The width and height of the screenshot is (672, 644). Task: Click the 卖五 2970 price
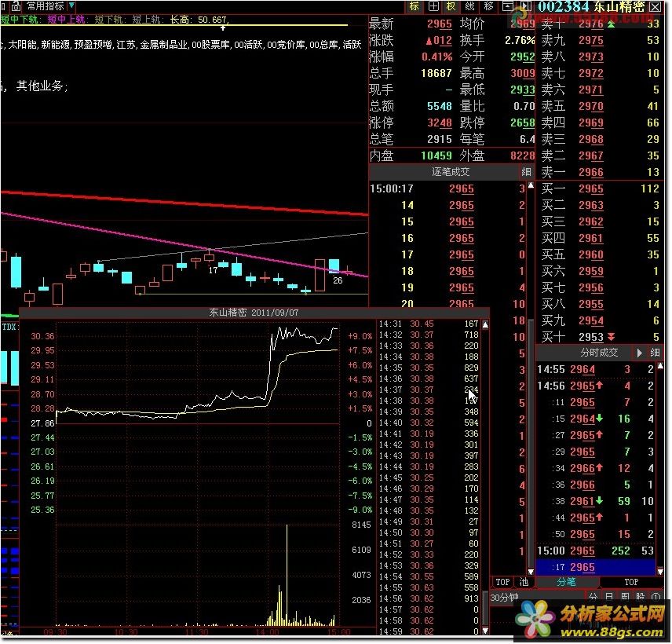(x=590, y=106)
